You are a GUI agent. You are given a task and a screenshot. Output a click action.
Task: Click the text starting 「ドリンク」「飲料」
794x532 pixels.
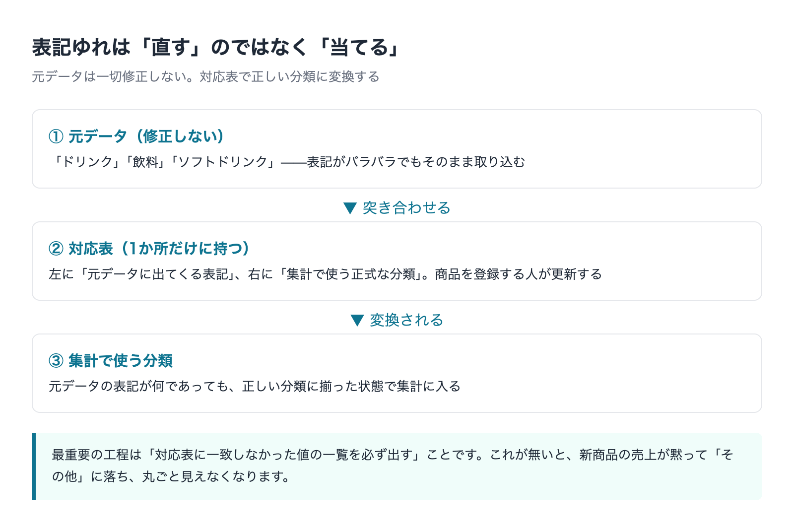tap(287, 162)
